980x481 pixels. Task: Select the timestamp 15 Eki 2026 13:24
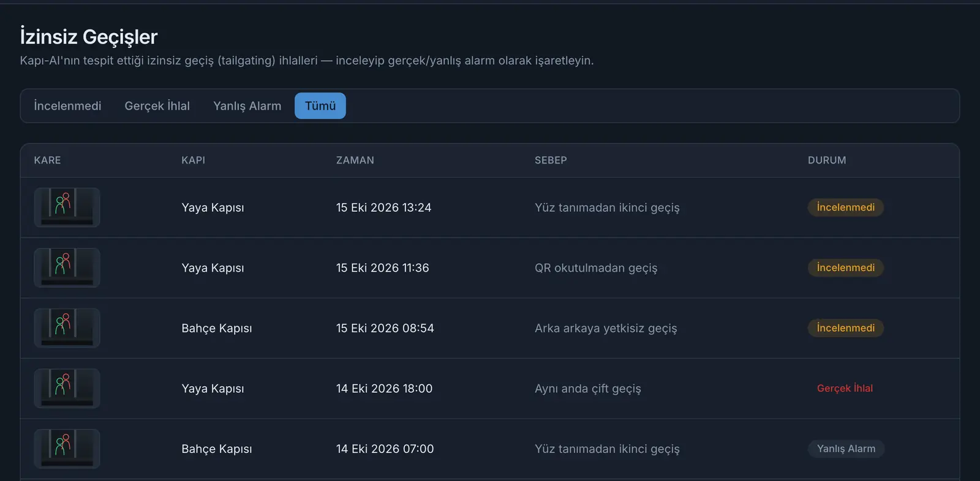pyautogui.click(x=384, y=207)
